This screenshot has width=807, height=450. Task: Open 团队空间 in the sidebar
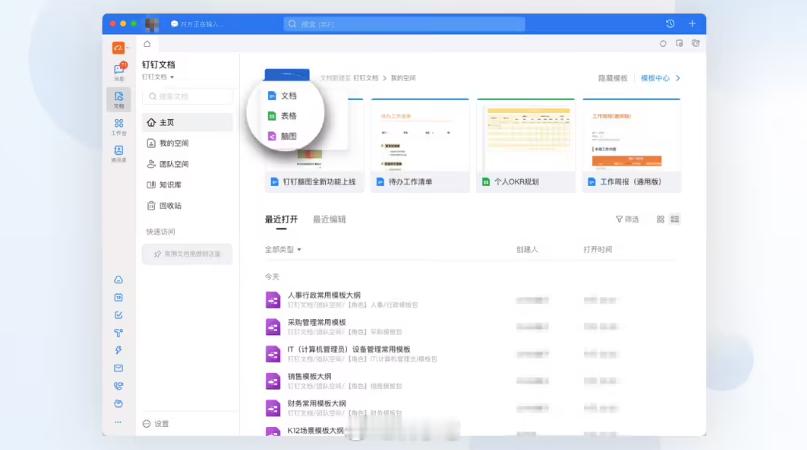pos(187,164)
